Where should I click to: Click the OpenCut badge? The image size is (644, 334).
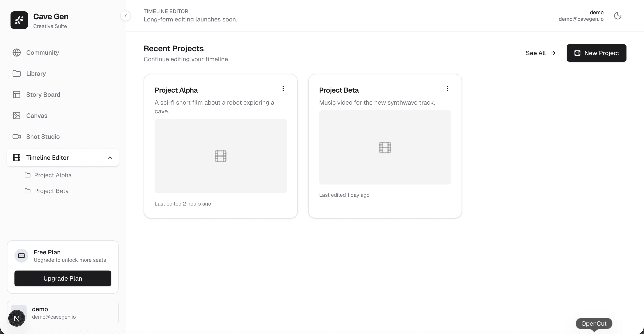pyautogui.click(x=594, y=323)
